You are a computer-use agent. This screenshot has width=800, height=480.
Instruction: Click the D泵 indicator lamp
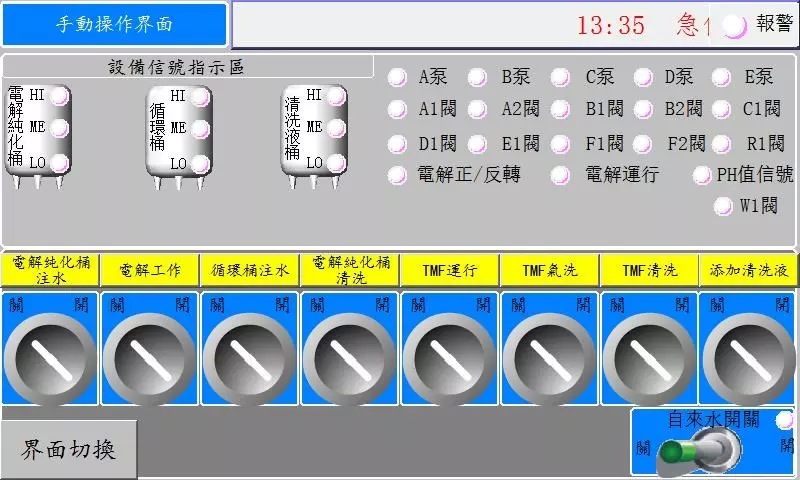[x=643, y=77]
